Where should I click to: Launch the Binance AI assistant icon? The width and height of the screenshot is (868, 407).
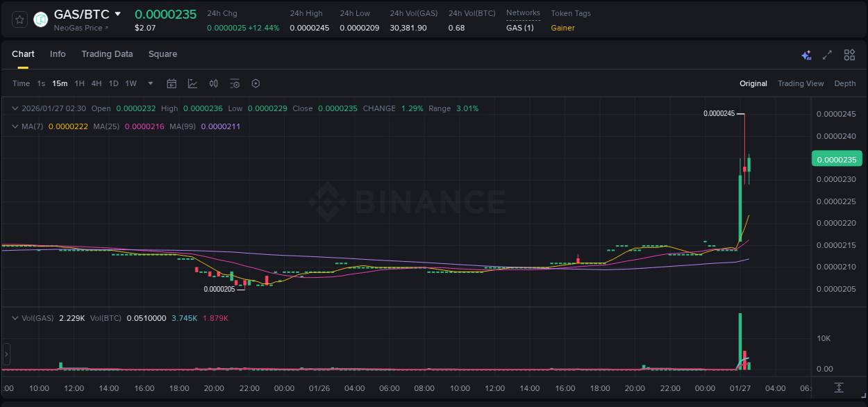806,54
